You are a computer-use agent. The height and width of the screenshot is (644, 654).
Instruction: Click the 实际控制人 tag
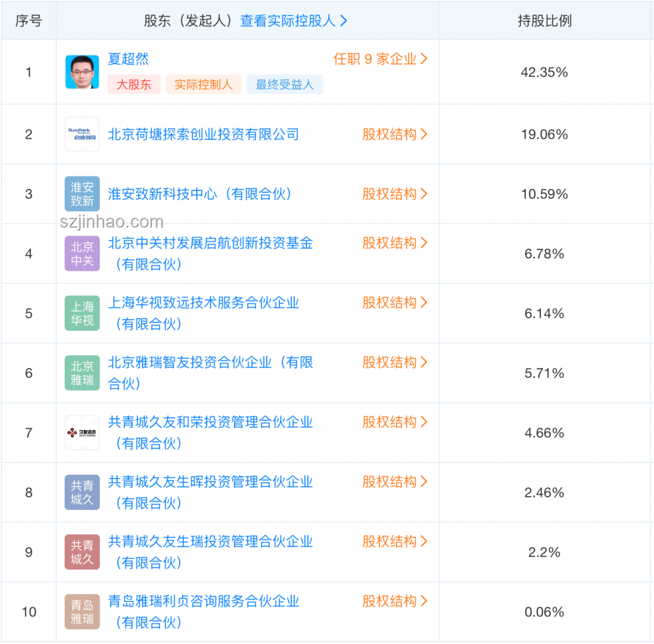(203, 84)
